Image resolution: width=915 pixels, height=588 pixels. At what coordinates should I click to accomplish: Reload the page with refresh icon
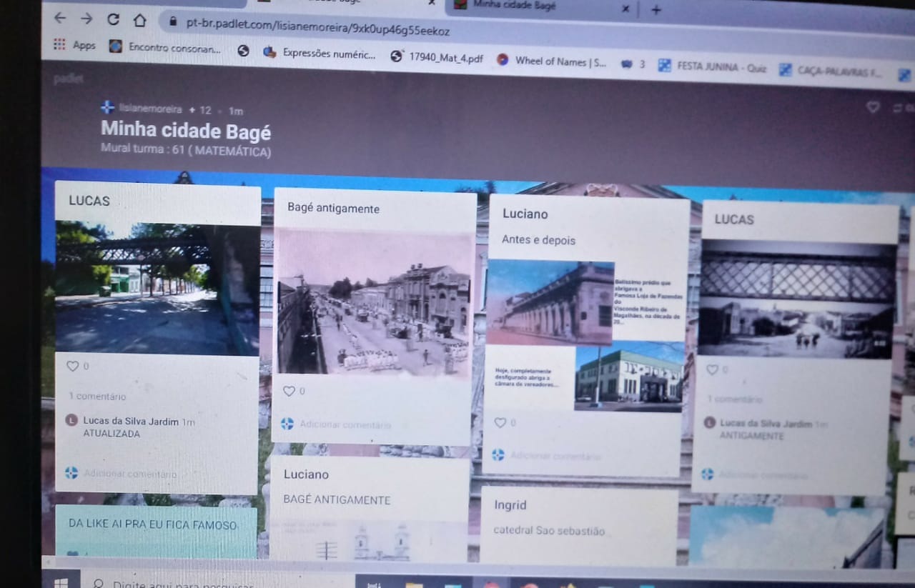(x=113, y=19)
